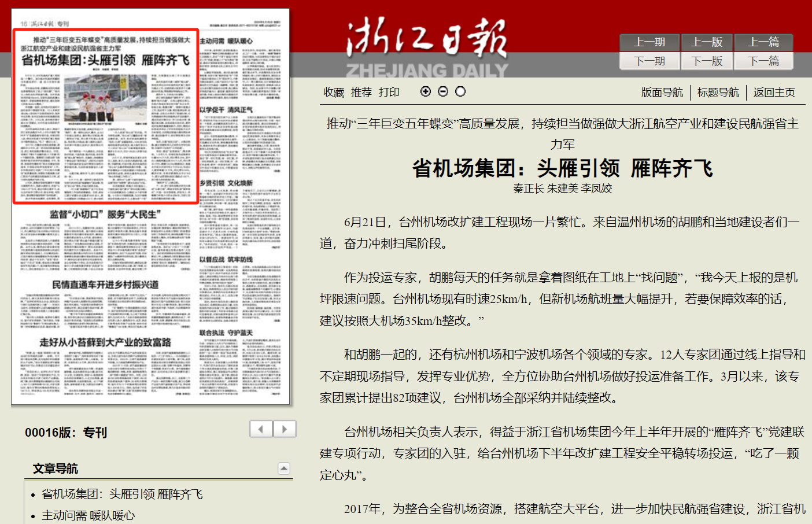Go to 下一版 next page edition
Screen dimensions: 812x524
click(707, 61)
